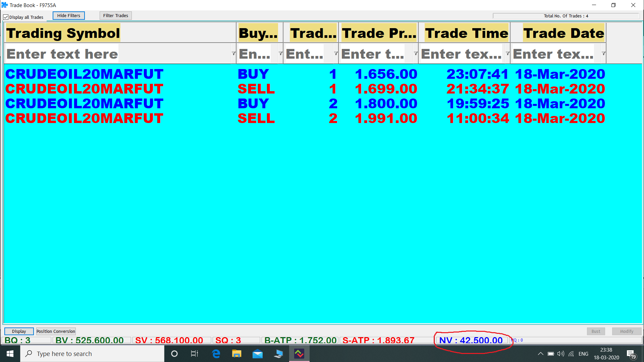Open the Trade quantity column filter dropdown
This screenshot has width=644, height=362.
[336, 54]
